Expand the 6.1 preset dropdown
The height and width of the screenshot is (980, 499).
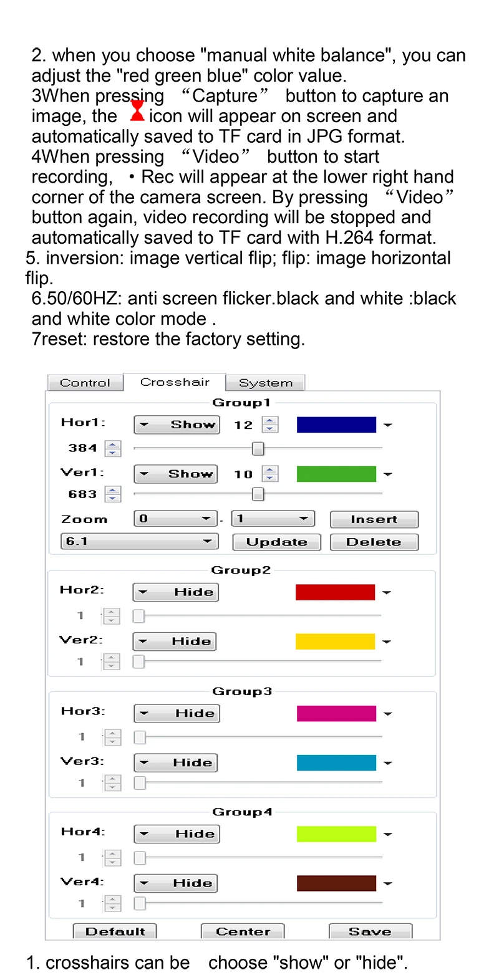[139, 541]
